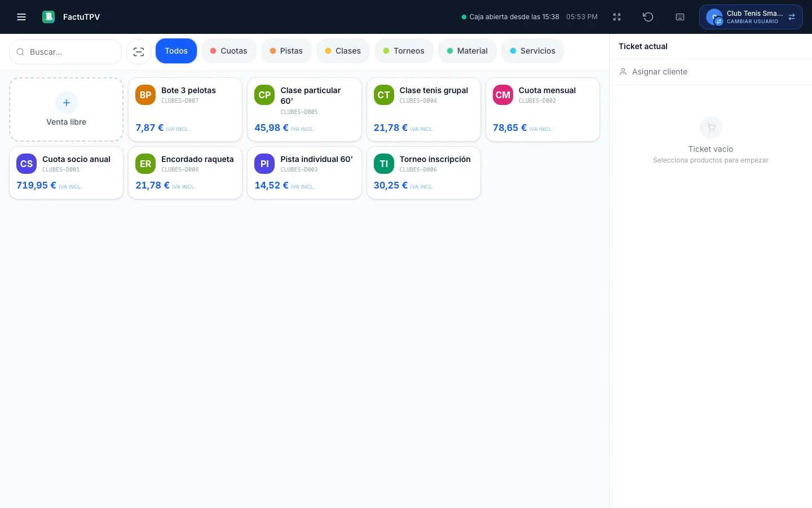Open the hamburger menu
Screen dimensions: 812x508
pyautogui.click(x=21, y=17)
